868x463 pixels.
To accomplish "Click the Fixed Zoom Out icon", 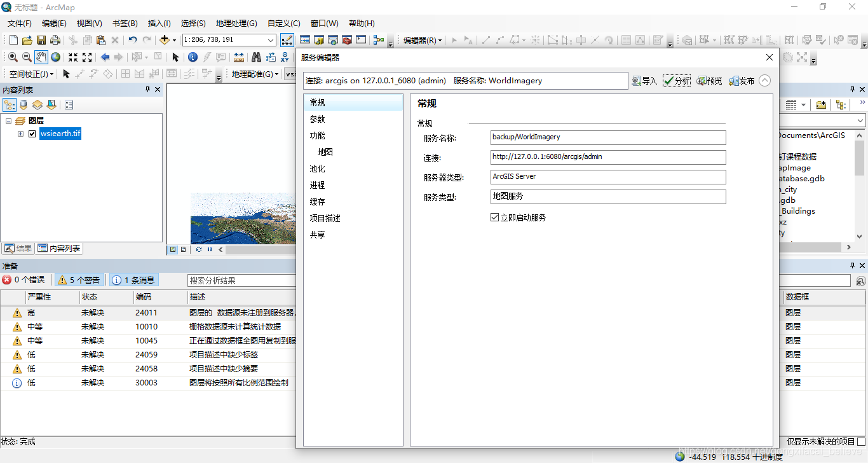I will 87,57.
